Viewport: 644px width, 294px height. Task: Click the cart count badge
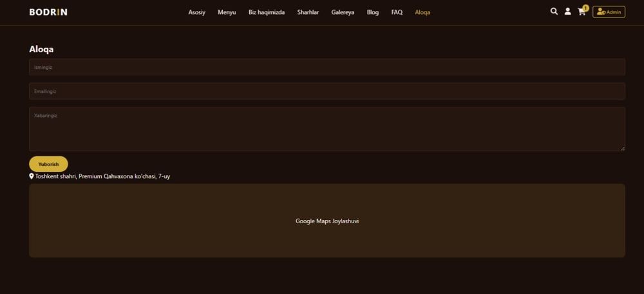(585, 8)
